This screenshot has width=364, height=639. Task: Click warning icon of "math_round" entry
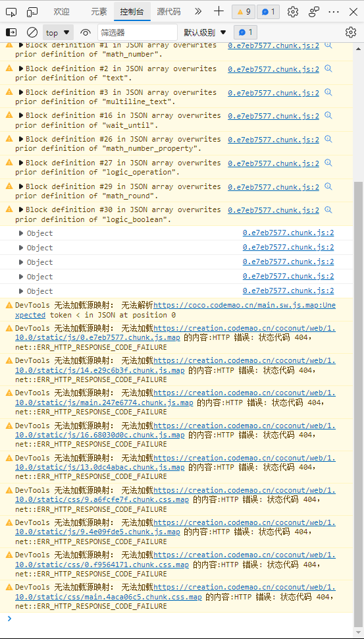point(9,186)
